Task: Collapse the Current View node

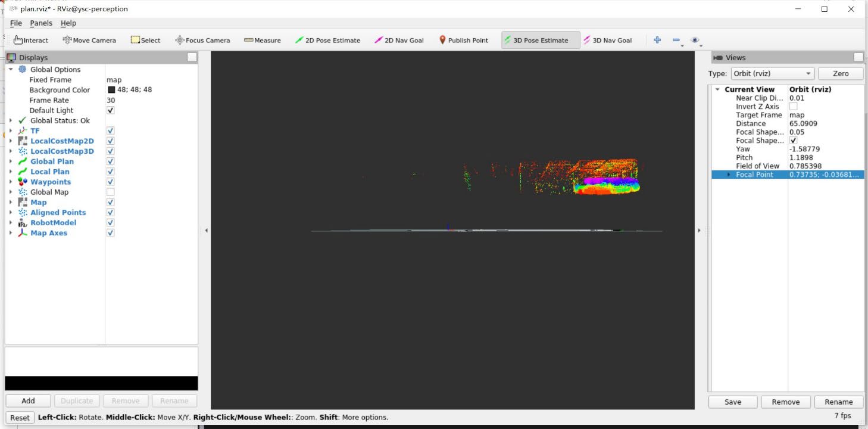Action: pos(717,89)
